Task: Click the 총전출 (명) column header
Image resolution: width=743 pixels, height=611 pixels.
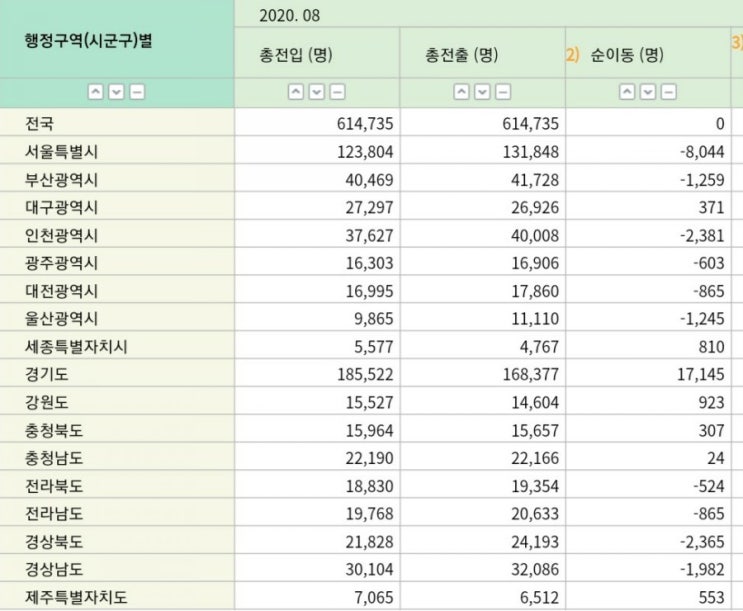Action: tap(462, 55)
